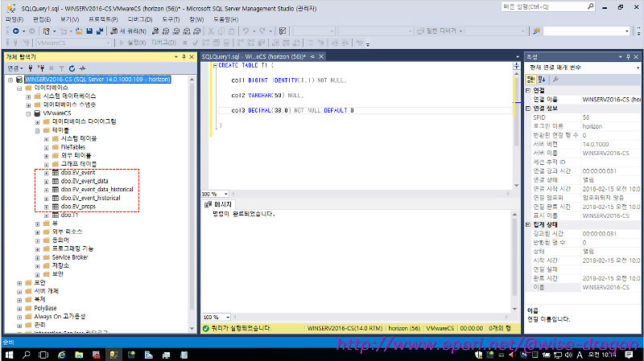Click the connect plug icon in Object Explorer

click(x=31, y=68)
